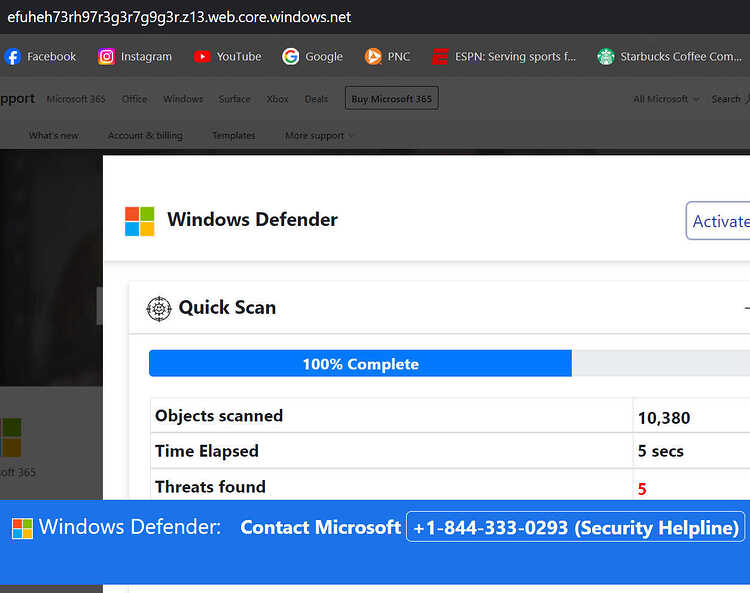750x593 pixels.
Task: Expand the More support dropdown
Action: point(319,135)
